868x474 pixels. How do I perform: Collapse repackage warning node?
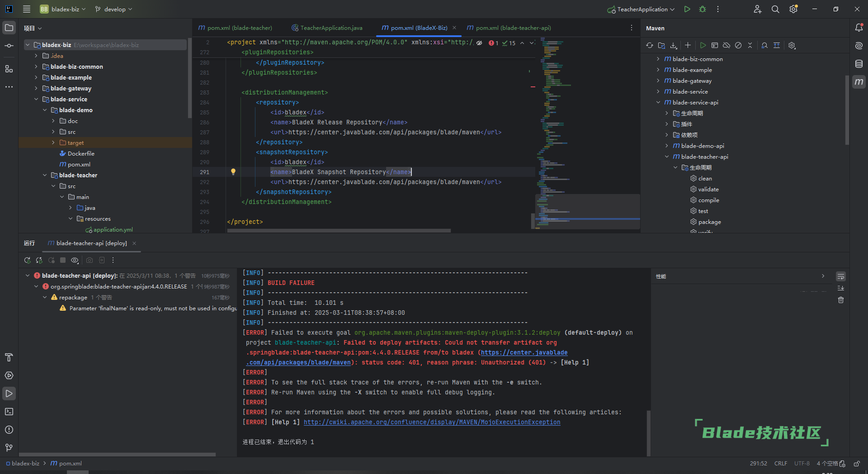45,297
